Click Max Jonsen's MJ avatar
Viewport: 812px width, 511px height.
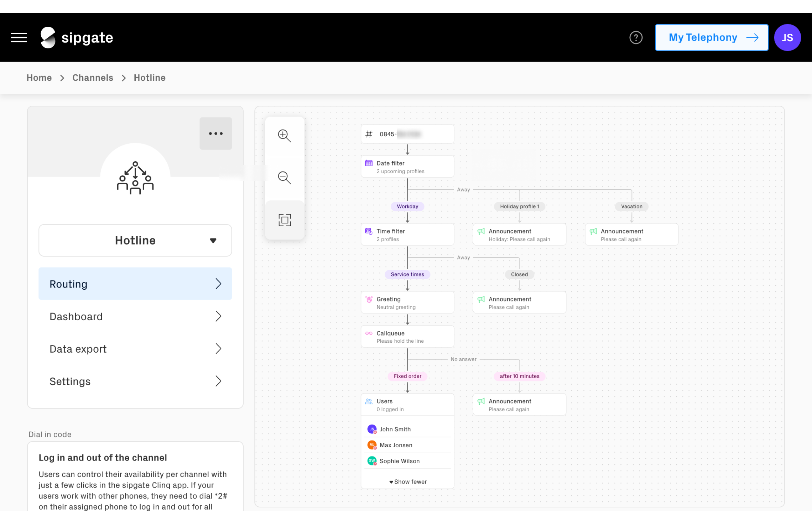(372, 445)
